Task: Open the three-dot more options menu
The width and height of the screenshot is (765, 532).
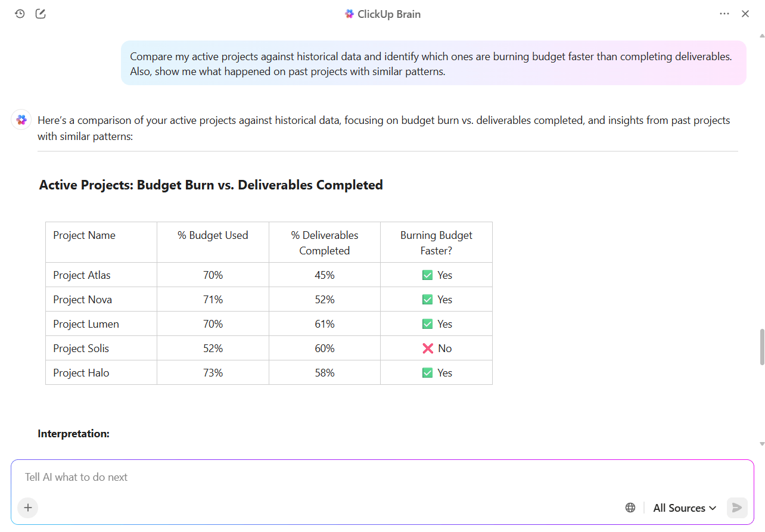Action: coord(724,14)
